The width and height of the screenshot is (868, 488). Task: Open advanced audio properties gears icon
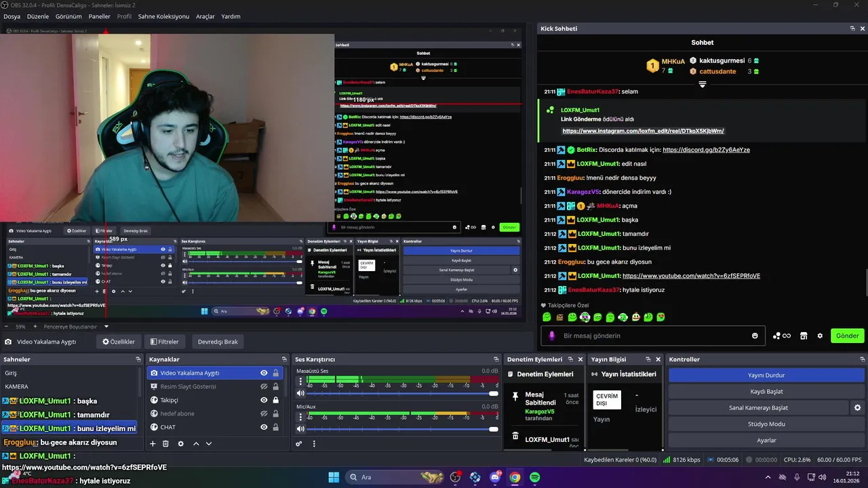[x=299, y=443]
